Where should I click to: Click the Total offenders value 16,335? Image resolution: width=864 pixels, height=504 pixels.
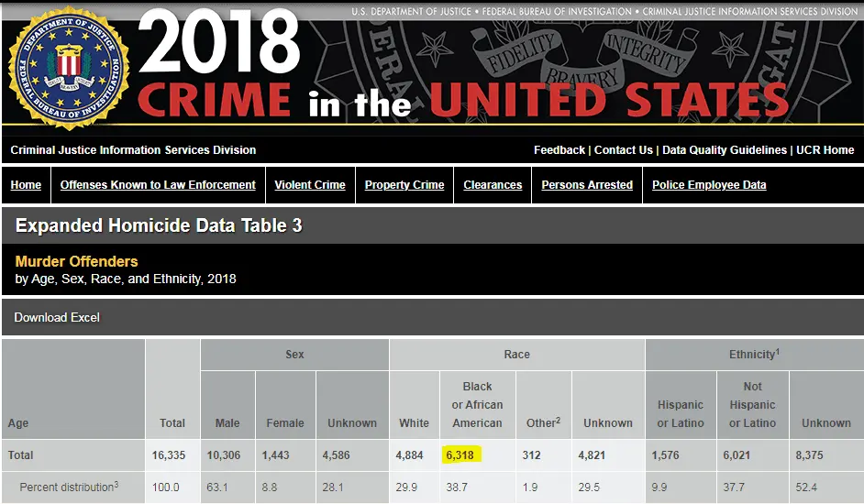pos(172,455)
